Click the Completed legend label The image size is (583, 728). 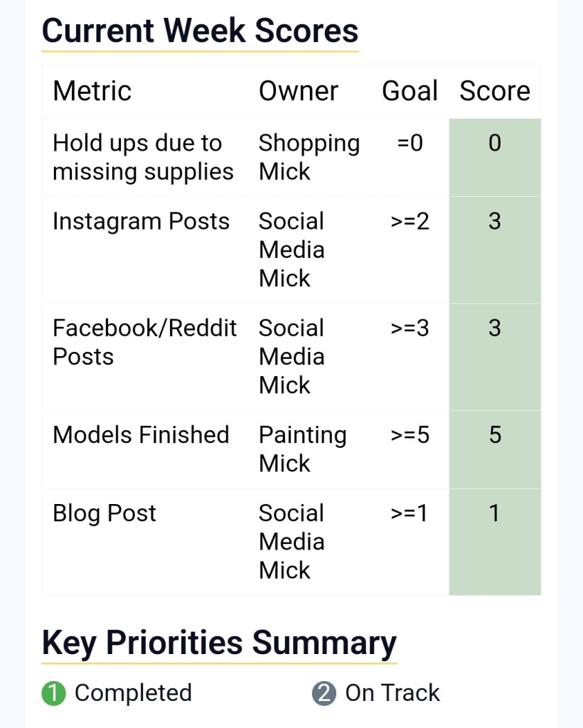coord(133,693)
